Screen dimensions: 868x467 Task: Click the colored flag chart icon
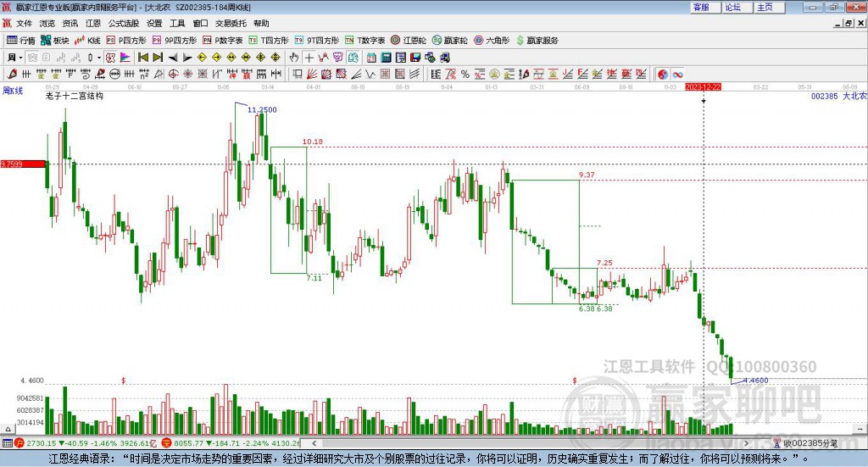point(125,58)
